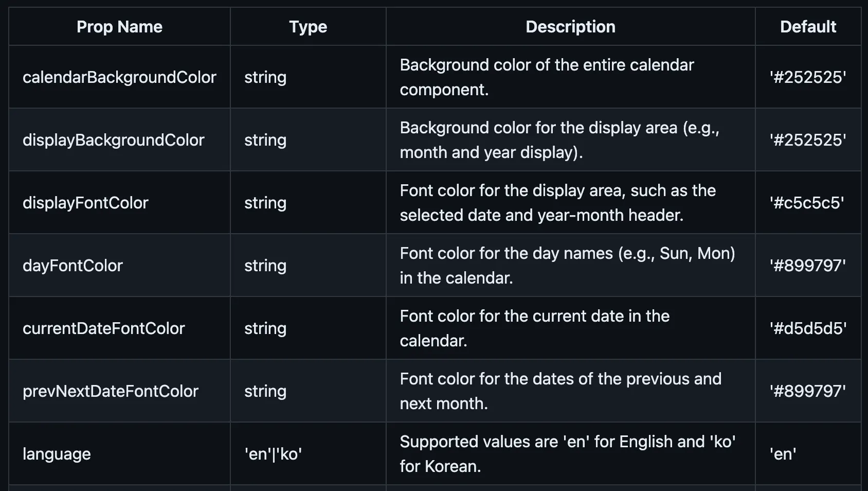
Task: Select the displayFontColor prop name cell
Action: click(x=85, y=203)
